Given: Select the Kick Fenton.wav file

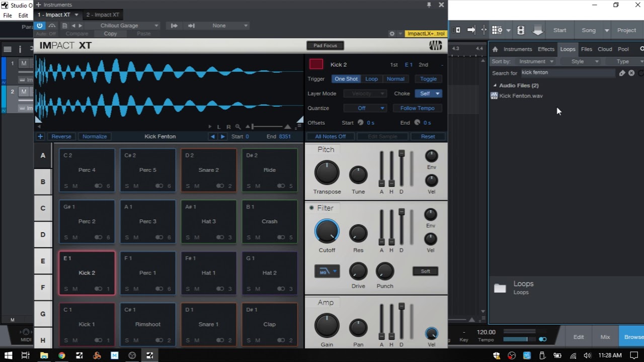Looking at the screenshot, I should pyautogui.click(x=521, y=96).
